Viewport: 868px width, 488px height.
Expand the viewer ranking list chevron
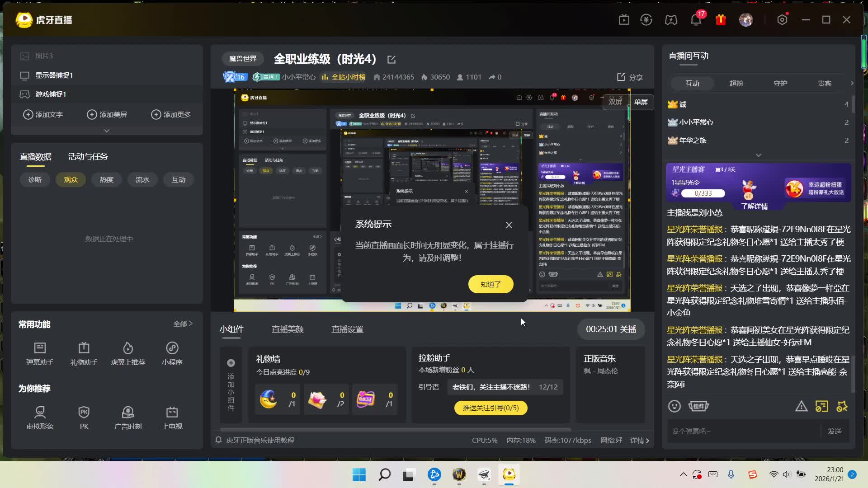758,155
